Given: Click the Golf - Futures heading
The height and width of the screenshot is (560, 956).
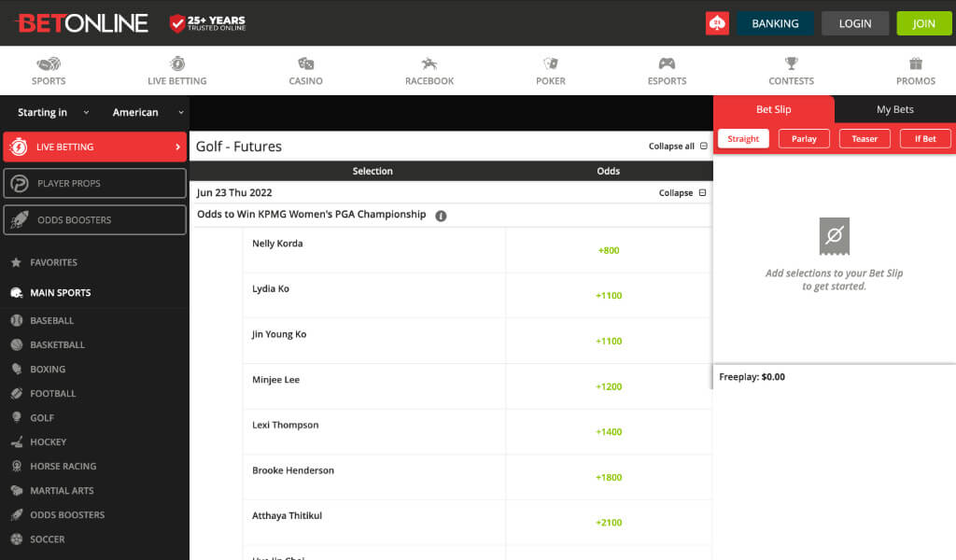Looking at the screenshot, I should (x=238, y=147).
